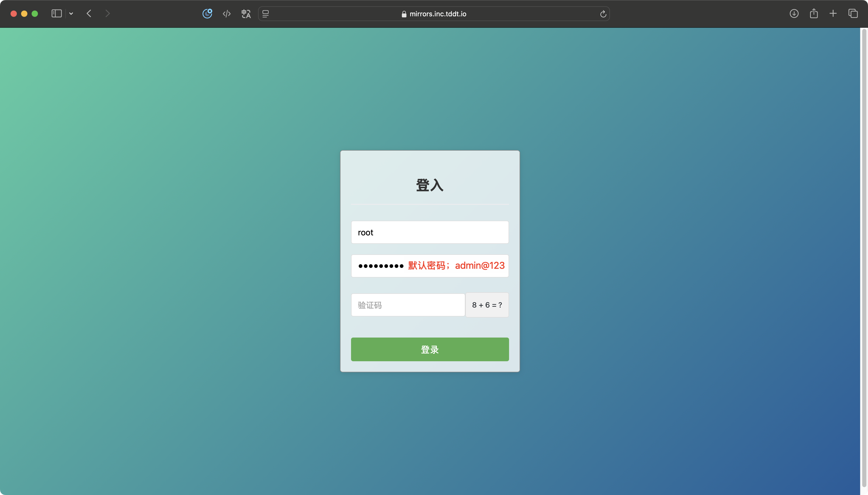Open a new tab
This screenshot has height=495, width=868.
point(833,14)
